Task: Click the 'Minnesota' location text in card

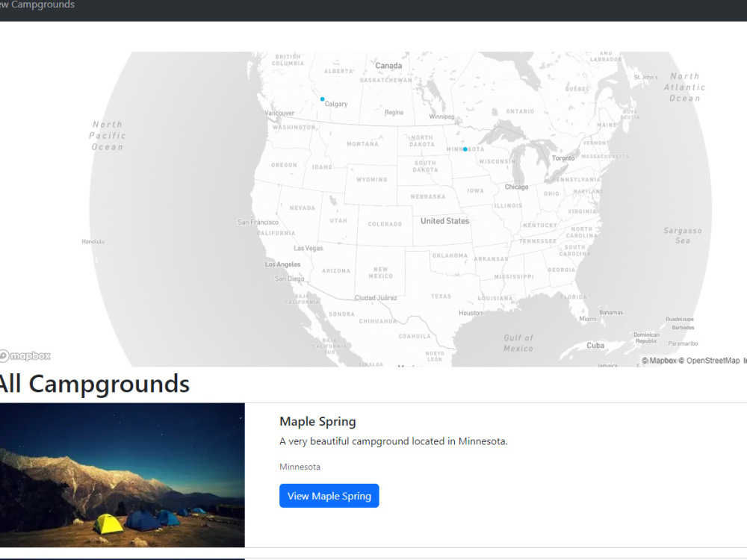Action: pyautogui.click(x=300, y=467)
